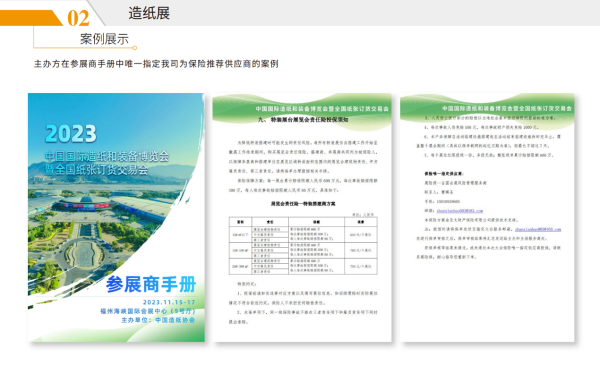Select the description line about 主办方 and 参展商手册
This screenshot has height=390, width=600.
coord(156,64)
